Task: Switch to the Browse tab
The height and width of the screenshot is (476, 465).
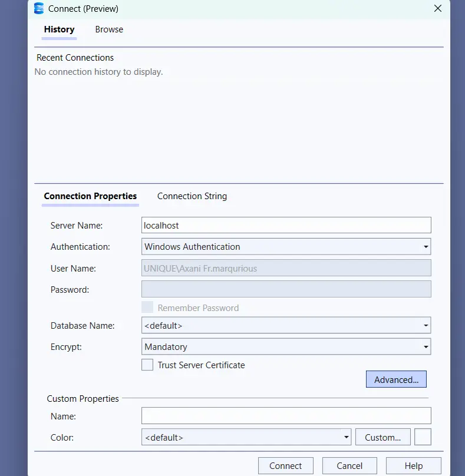Action: [109, 29]
